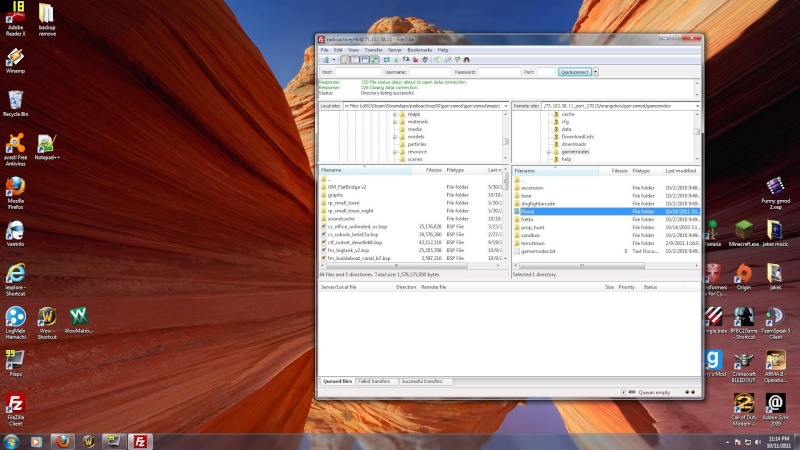Viewport: 800px width, 450px height.
Task: Open the Help menu
Action: coord(442,50)
